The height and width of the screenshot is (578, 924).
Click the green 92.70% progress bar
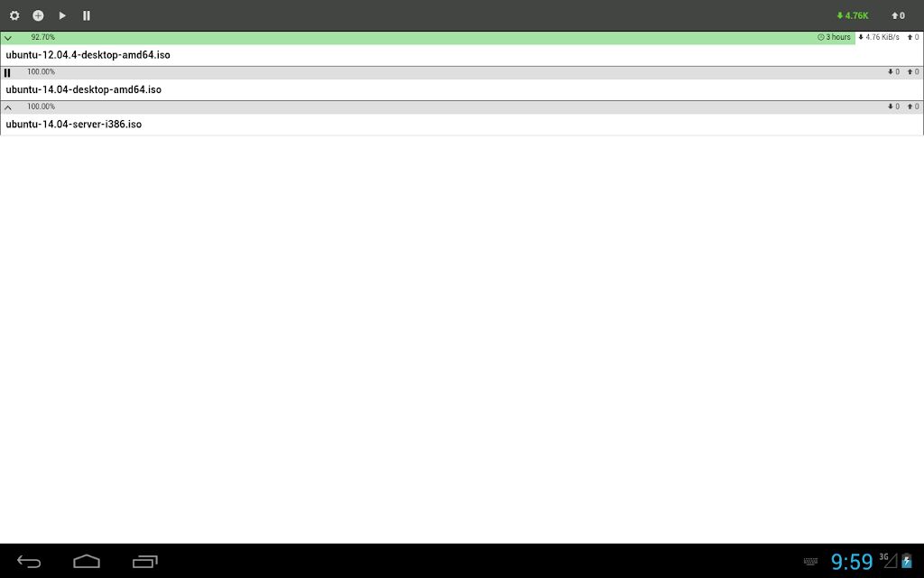coord(428,38)
